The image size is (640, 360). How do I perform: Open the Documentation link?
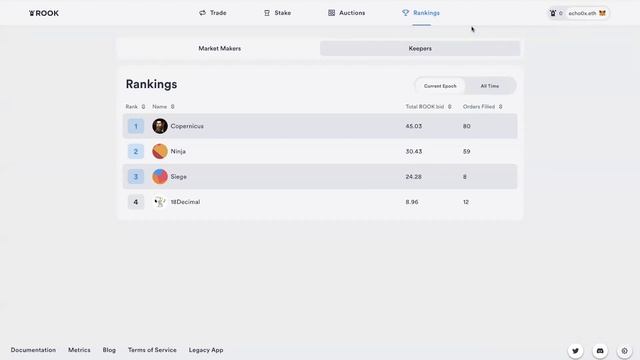click(33, 350)
